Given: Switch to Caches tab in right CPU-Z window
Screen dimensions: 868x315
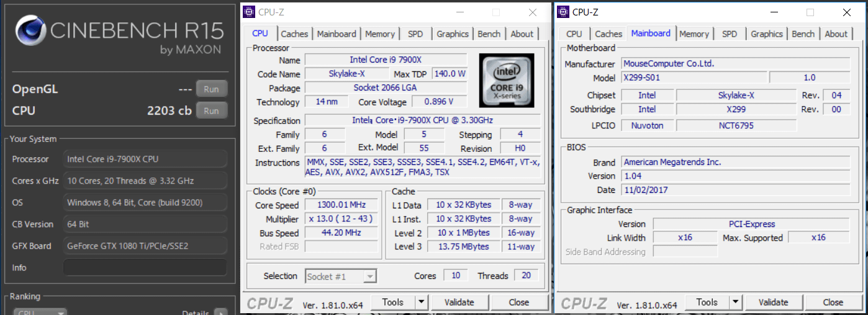Looking at the screenshot, I should (608, 34).
